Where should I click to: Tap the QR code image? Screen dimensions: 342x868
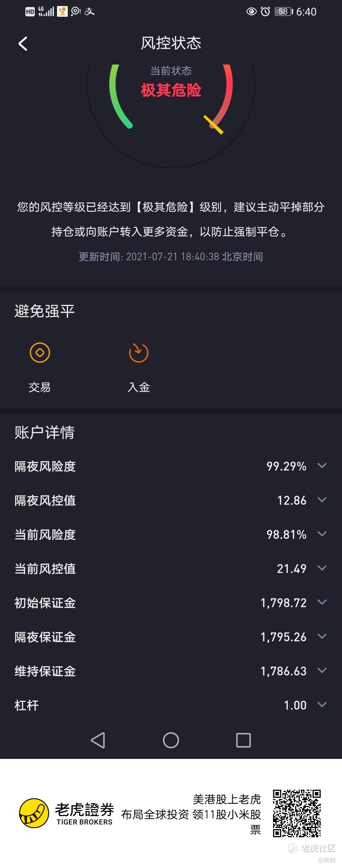coord(297,813)
